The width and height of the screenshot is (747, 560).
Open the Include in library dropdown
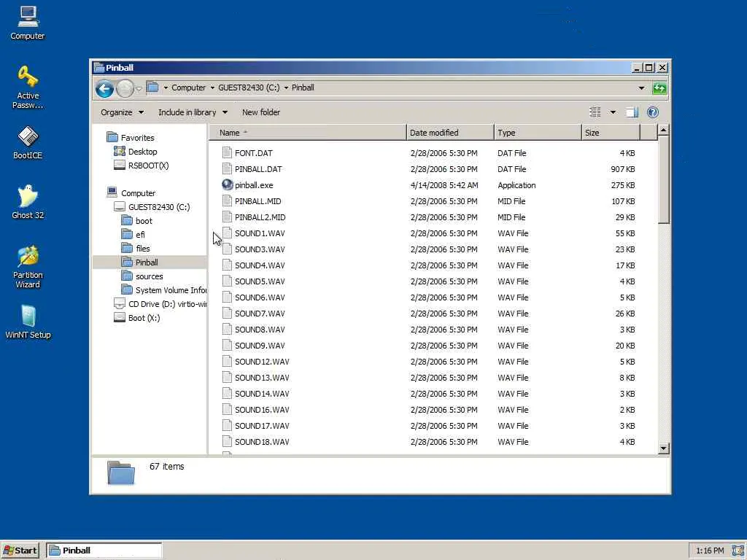193,112
